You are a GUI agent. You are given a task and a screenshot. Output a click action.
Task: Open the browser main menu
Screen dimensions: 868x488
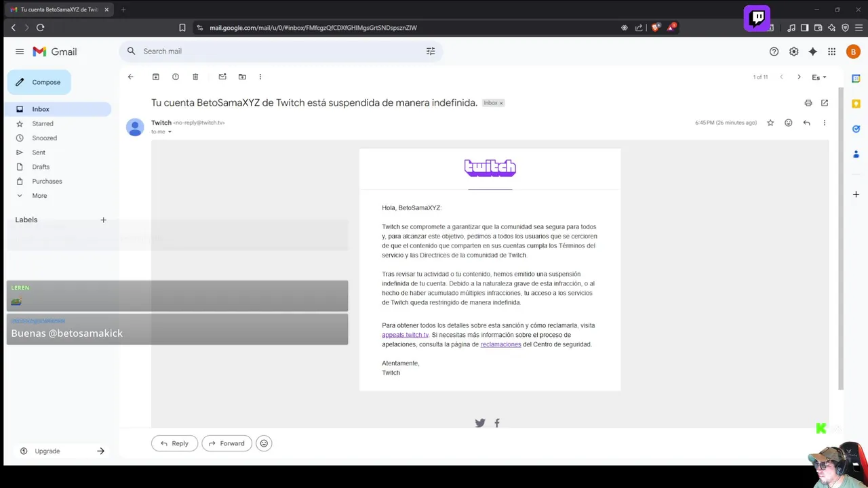[x=858, y=28]
